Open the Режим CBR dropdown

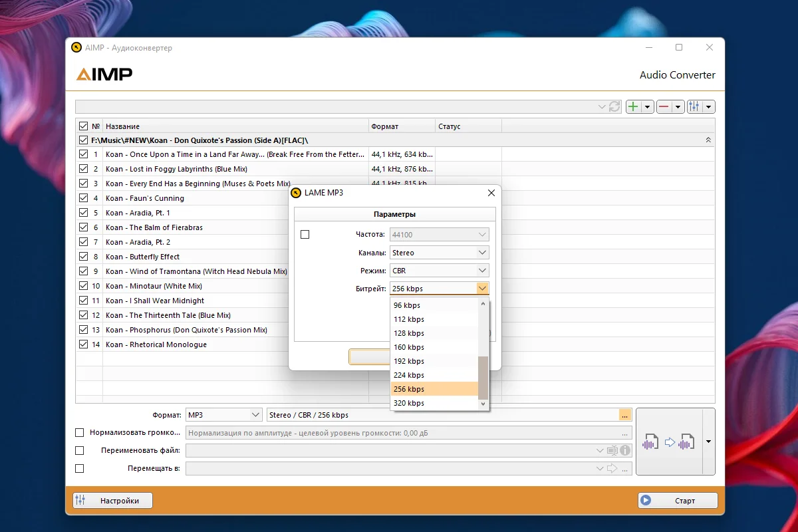point(440,271)
